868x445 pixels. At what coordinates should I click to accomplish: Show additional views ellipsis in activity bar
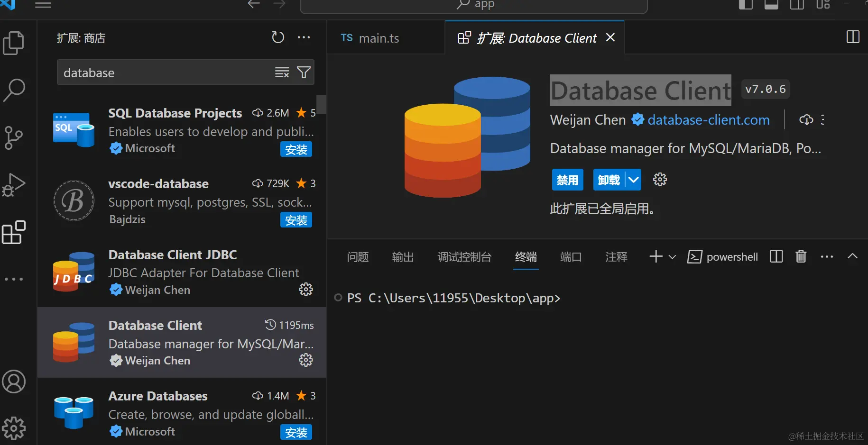tap(14, 279)
